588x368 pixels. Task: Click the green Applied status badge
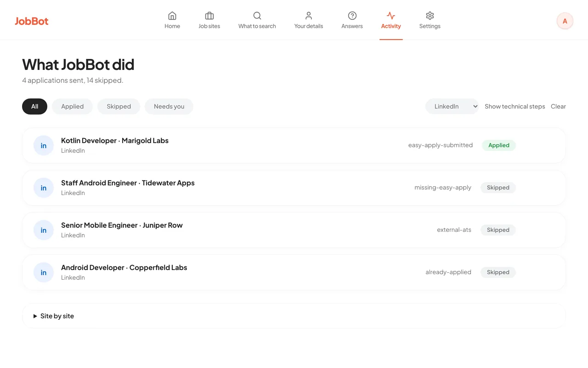tap(499, 145)
